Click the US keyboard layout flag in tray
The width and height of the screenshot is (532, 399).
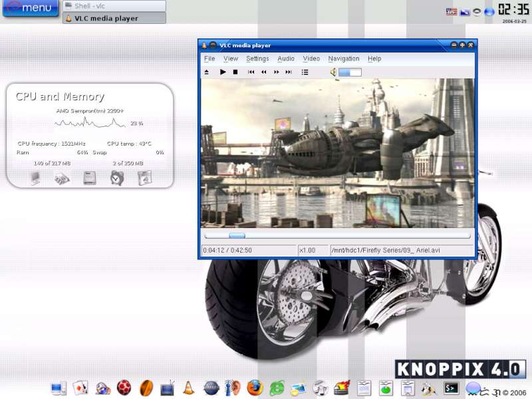(452, 12)
